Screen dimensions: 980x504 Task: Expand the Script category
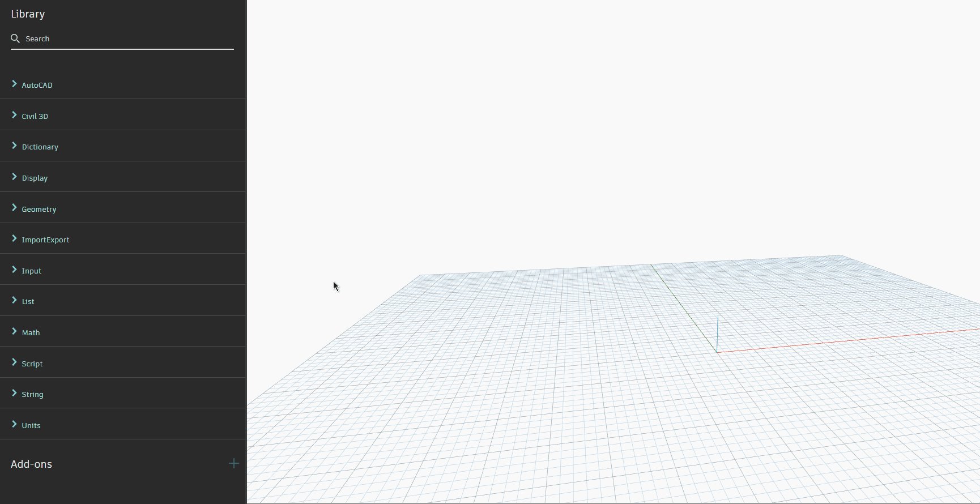tap(32, 364)
